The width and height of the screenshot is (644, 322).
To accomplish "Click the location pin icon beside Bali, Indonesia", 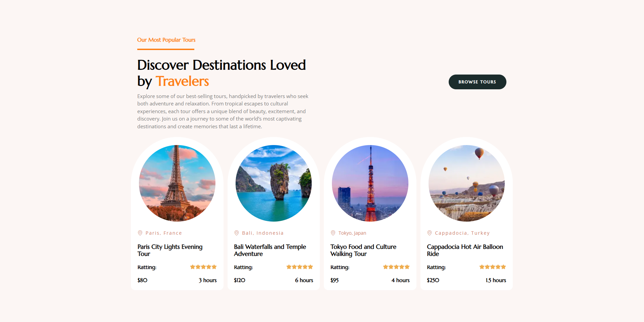I will point(236,233).
